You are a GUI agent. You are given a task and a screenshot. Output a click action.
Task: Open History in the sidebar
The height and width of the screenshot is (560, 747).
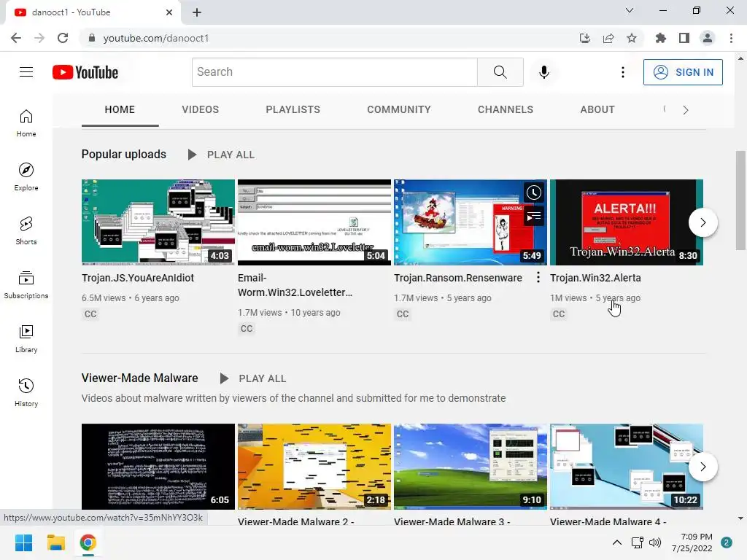(26, 392)
